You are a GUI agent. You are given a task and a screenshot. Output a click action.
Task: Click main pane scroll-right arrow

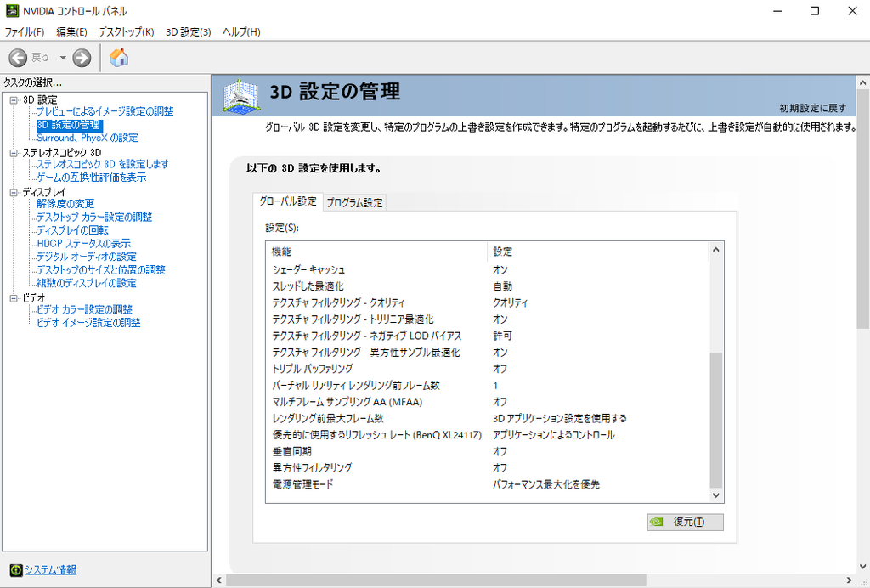pyautogui.click(x=849, y=580)
